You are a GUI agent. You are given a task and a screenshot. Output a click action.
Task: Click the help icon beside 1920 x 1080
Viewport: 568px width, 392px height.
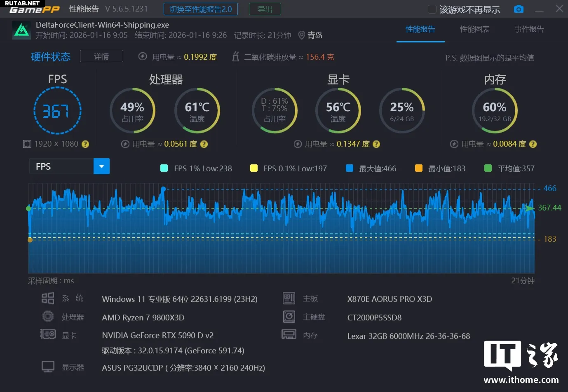[x=85, y=144]
